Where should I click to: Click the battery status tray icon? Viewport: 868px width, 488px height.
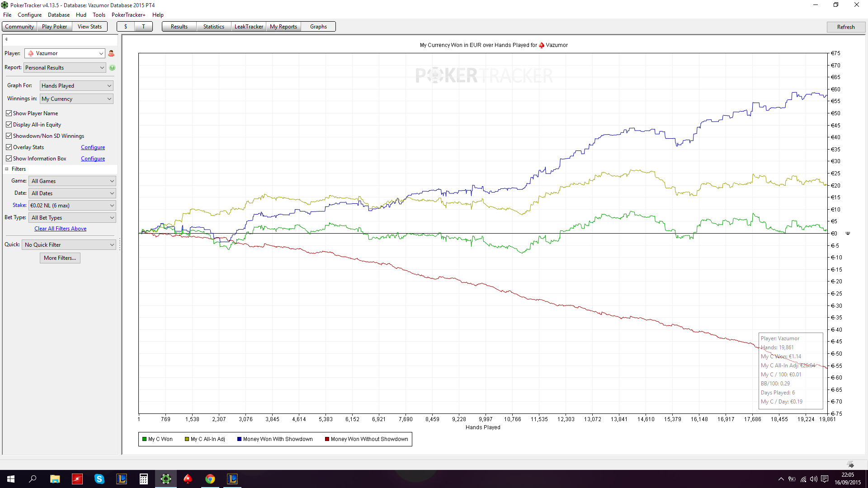coord(792,479)
